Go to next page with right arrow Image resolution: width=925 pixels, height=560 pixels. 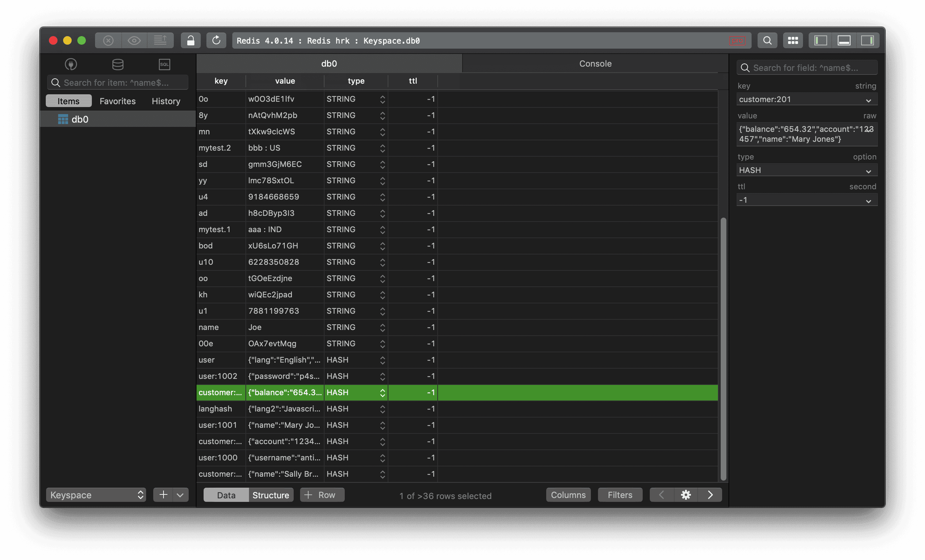click(710, 495)
